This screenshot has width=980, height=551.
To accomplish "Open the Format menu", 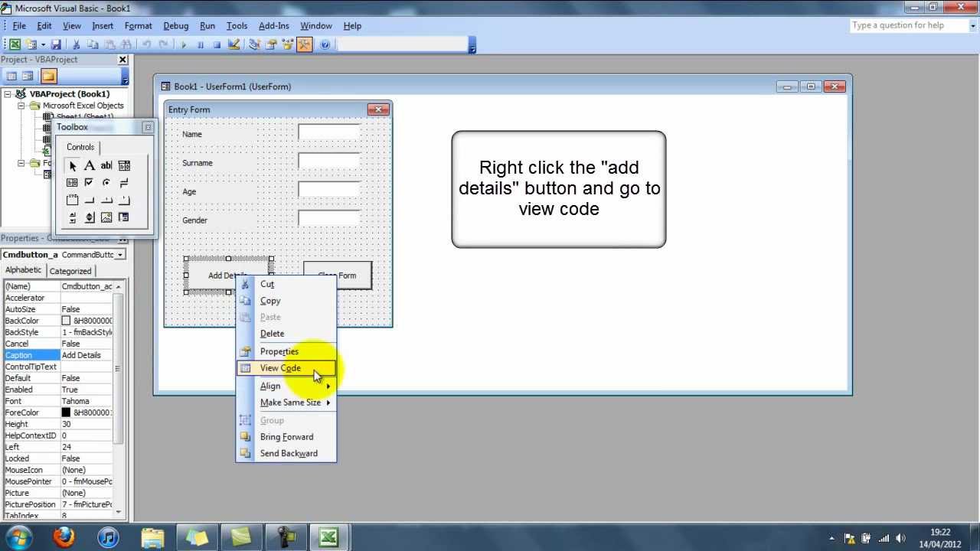I will coord(139,26).
